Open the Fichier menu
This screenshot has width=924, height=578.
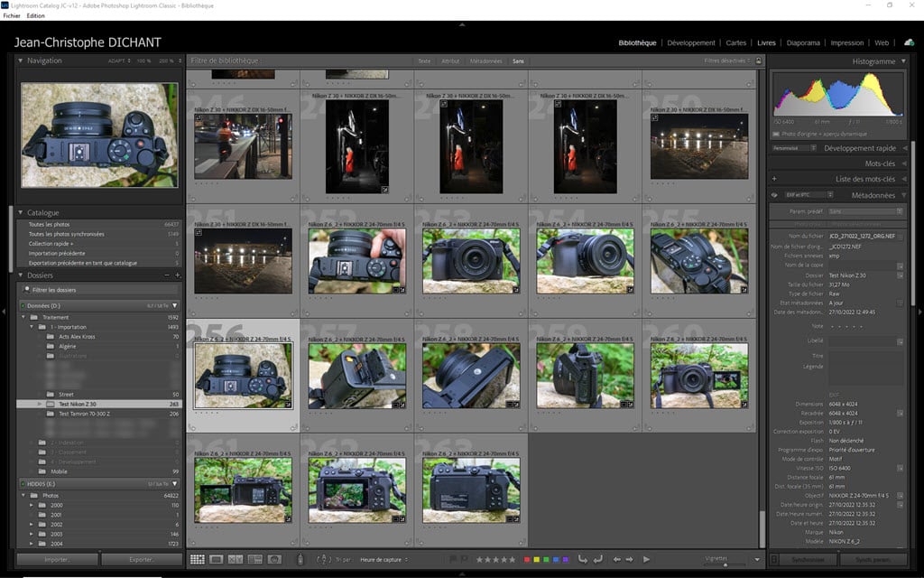click(x=11, y=16)
